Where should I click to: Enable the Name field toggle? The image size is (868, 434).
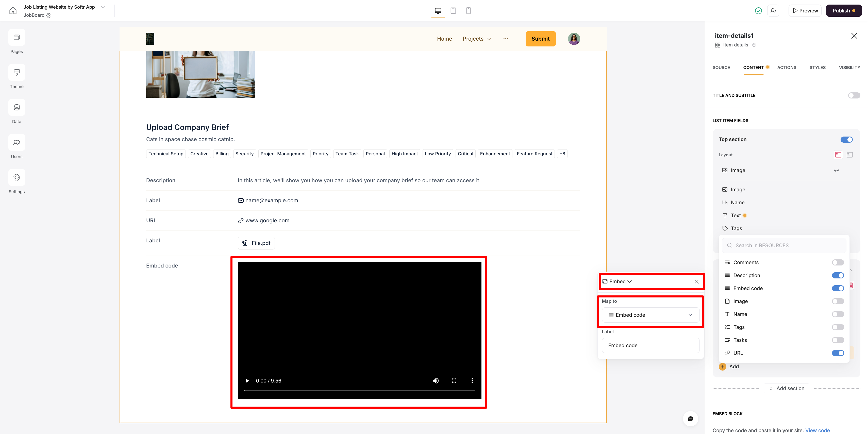[x=838, y=314]
